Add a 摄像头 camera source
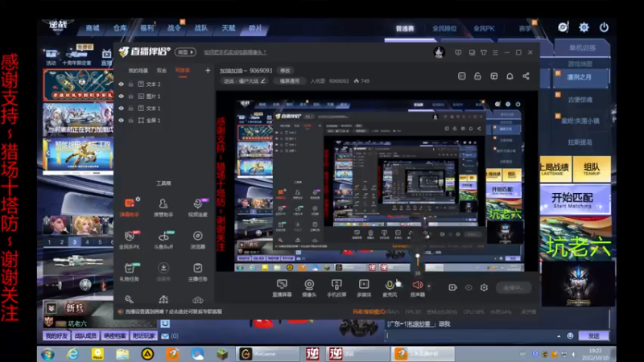Image resolution: width=644 pixels, height=362 pixels. point(309,288)
